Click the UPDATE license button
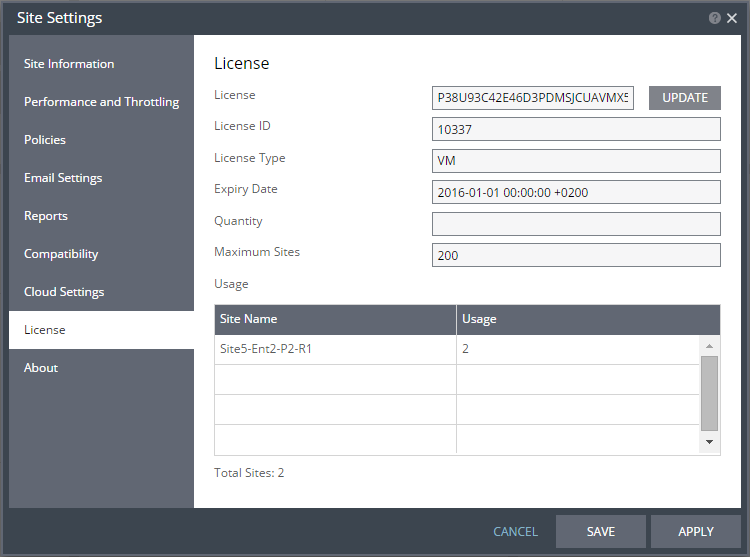Screen dimensions: 750x557 pos(684,98)
